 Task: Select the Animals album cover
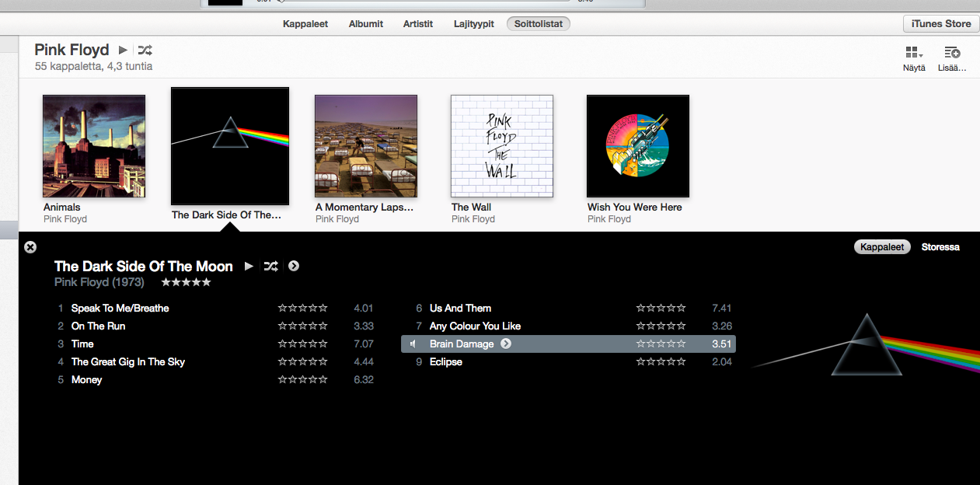94,146
